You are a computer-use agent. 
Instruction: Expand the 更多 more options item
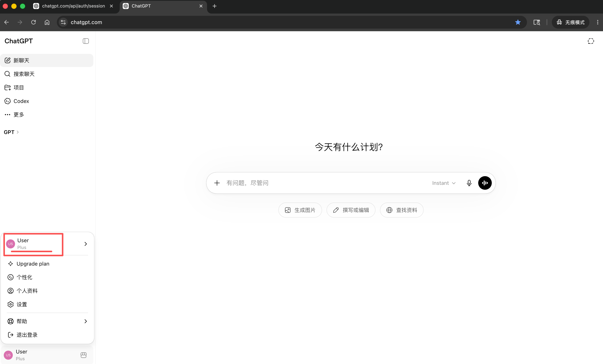pyautogui.click(x=47, y=115)
